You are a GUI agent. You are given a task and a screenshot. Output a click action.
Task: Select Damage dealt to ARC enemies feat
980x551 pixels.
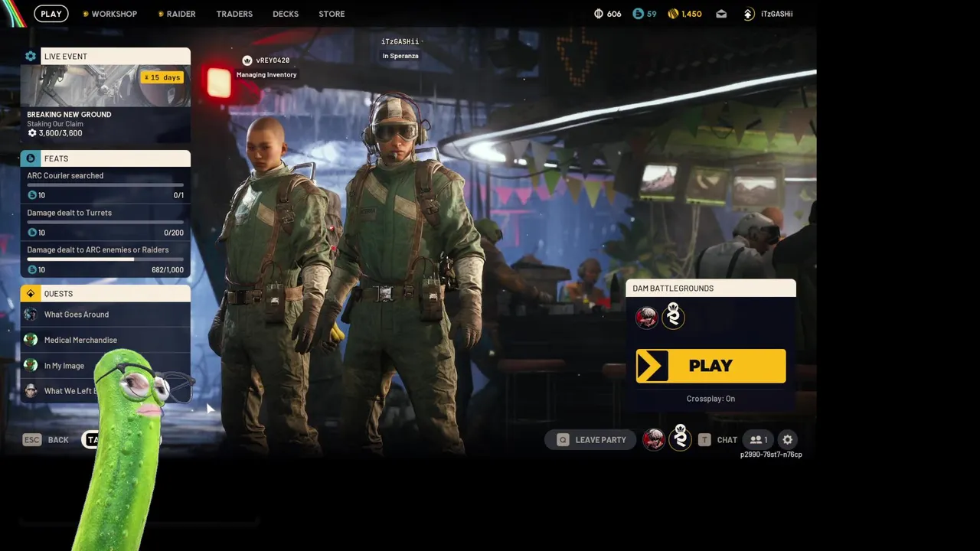[x=98, y=249]
